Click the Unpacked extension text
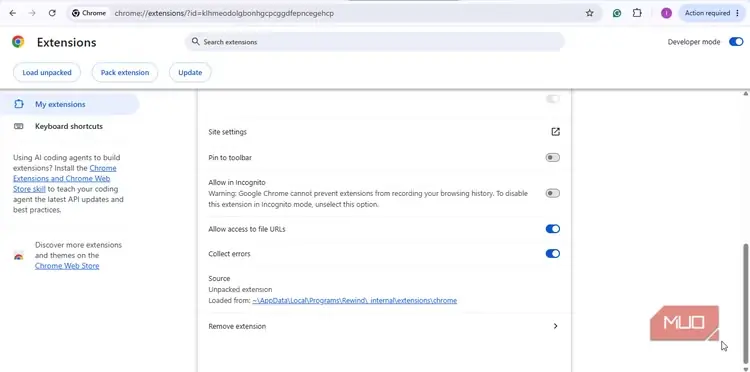This screenshot has width=750, height=372. coord(240,290)
